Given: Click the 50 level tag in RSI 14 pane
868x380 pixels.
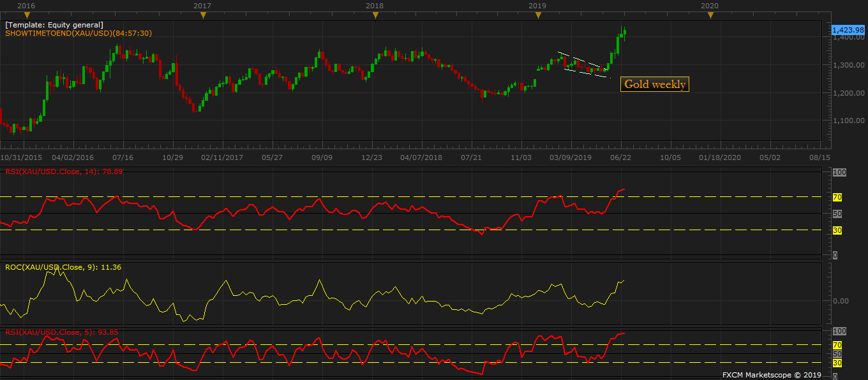Looking at the screenshot, I should click(x=837, y=214).
